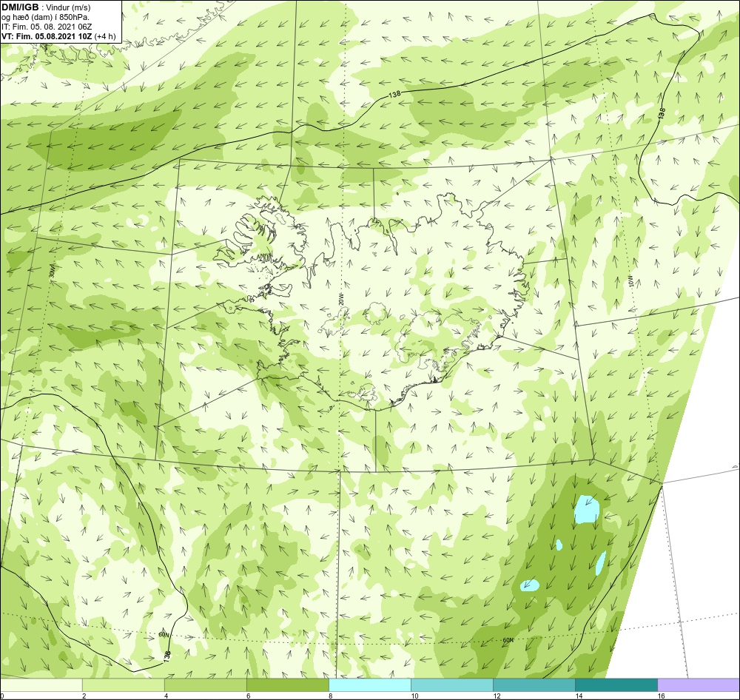The height and width of the screenshot is (700, 740).
Task: Click the '138' contour label on the eastern contour
Action: 662,112
